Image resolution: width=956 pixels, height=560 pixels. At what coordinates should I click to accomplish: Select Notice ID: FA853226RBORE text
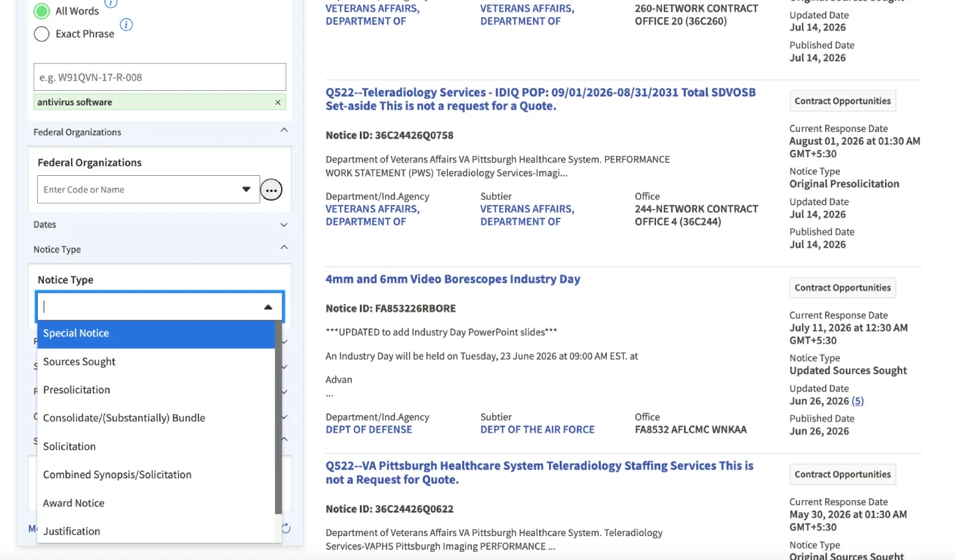coord(390,309)
